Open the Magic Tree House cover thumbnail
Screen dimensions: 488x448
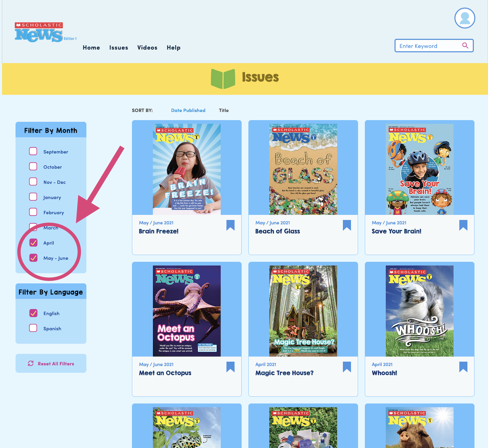[303, 311]
